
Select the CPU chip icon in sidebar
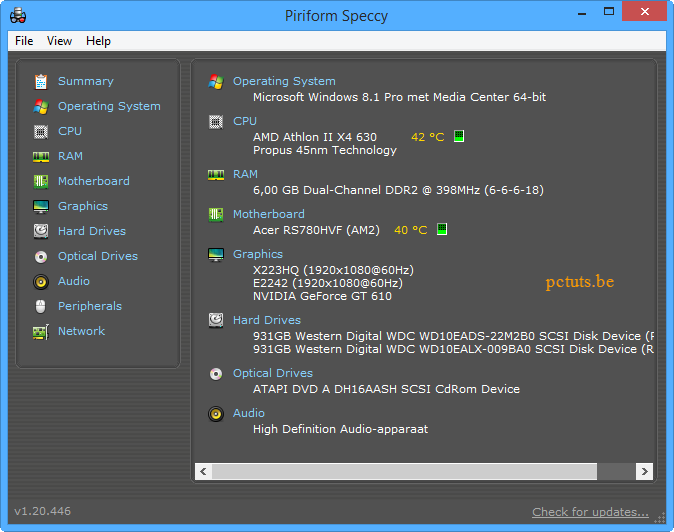click(41, 131)
